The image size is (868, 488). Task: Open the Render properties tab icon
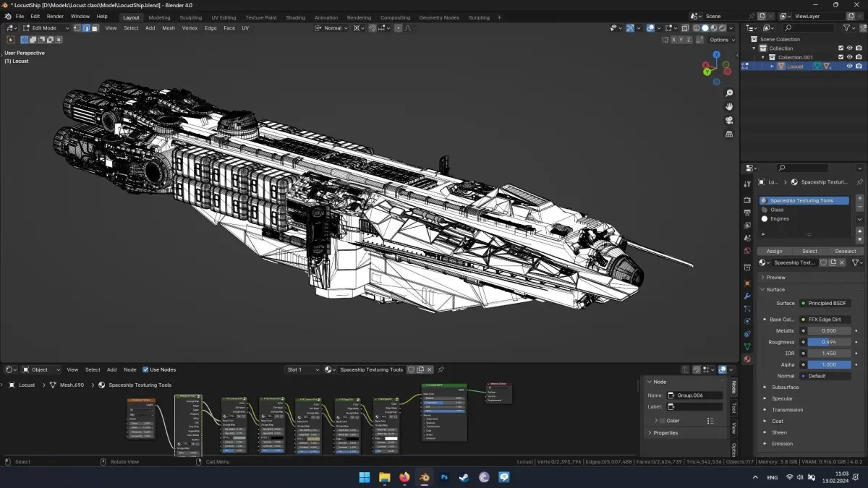coord(747,200)
